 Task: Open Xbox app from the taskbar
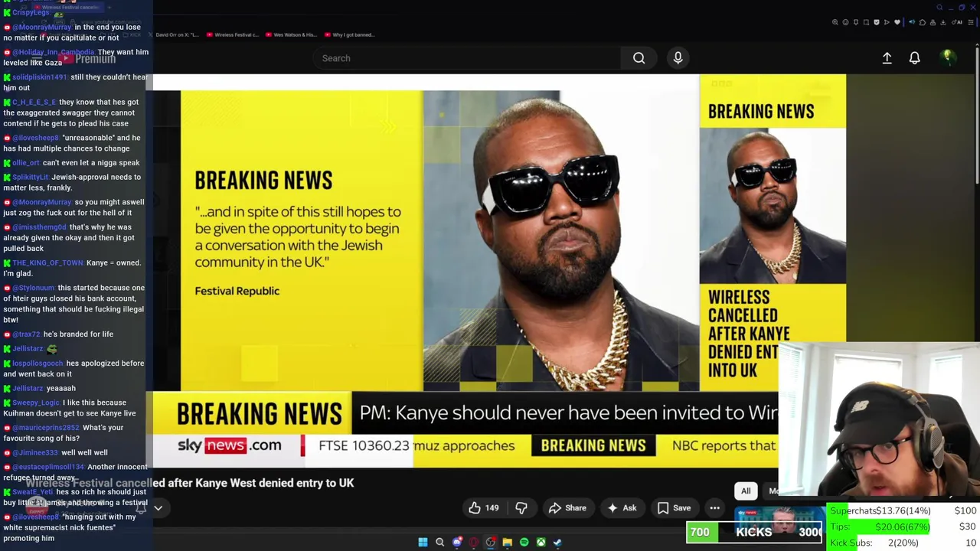click(541, 542)
